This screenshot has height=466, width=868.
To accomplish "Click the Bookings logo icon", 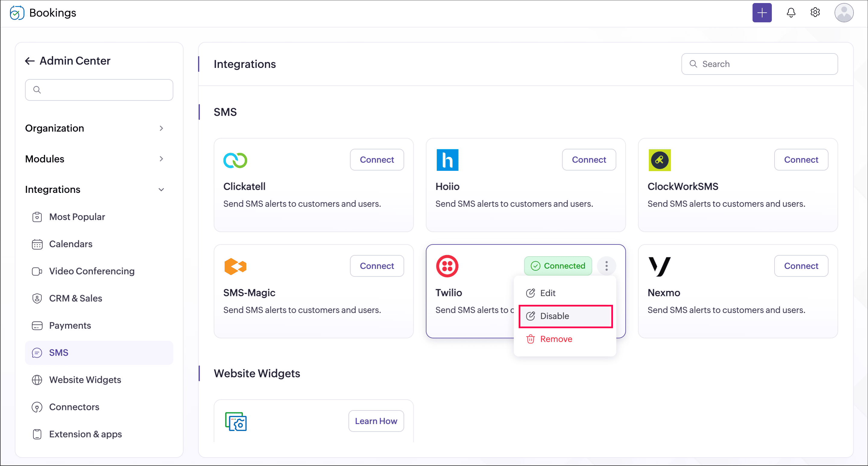I will pos(17,13).
